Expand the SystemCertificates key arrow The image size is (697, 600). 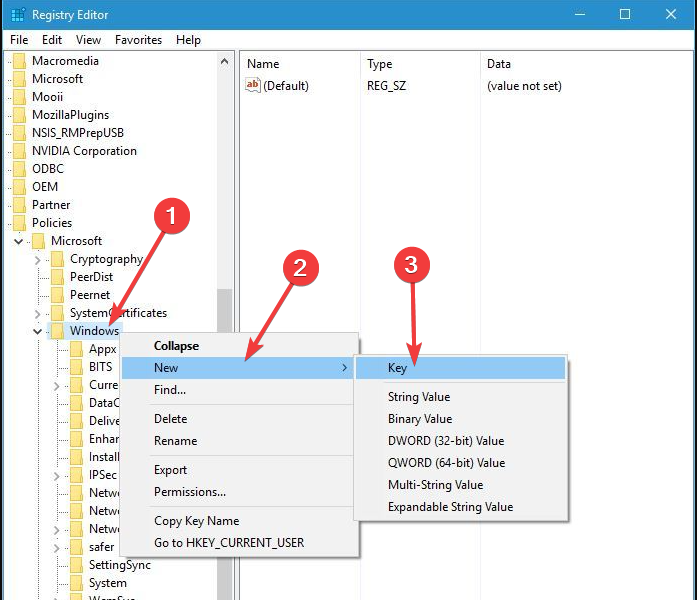tap(38, 313)
